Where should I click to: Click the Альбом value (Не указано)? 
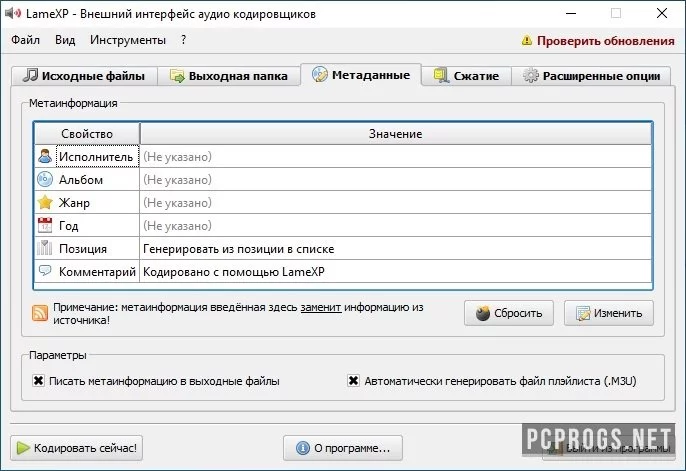click(x=396, y=179)
